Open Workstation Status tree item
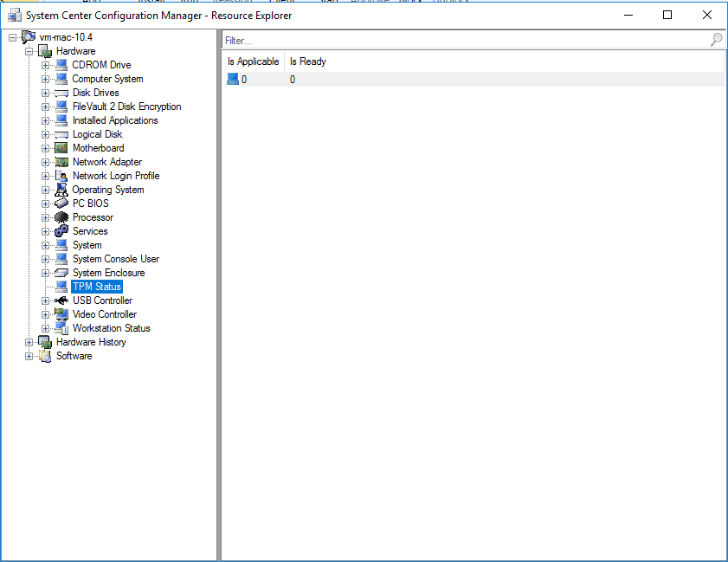This screenshot has height=562, width=728. (111, 328)
